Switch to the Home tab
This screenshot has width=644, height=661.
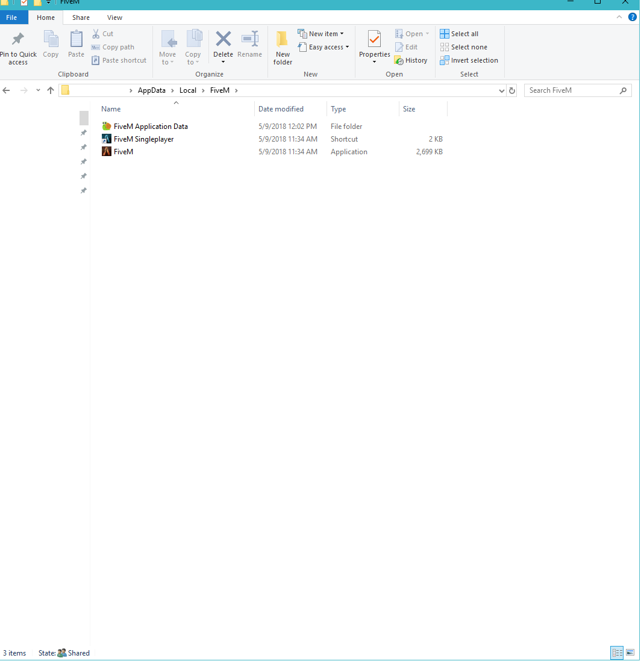[x=46, y=17]
